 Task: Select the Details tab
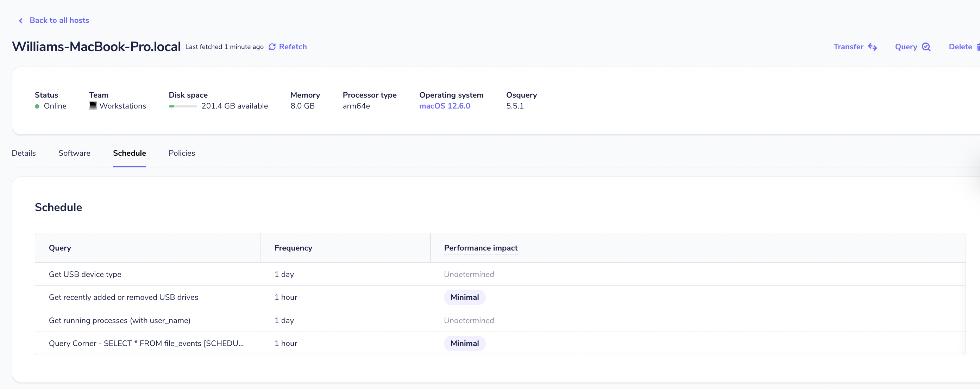[x=23, y=153]
